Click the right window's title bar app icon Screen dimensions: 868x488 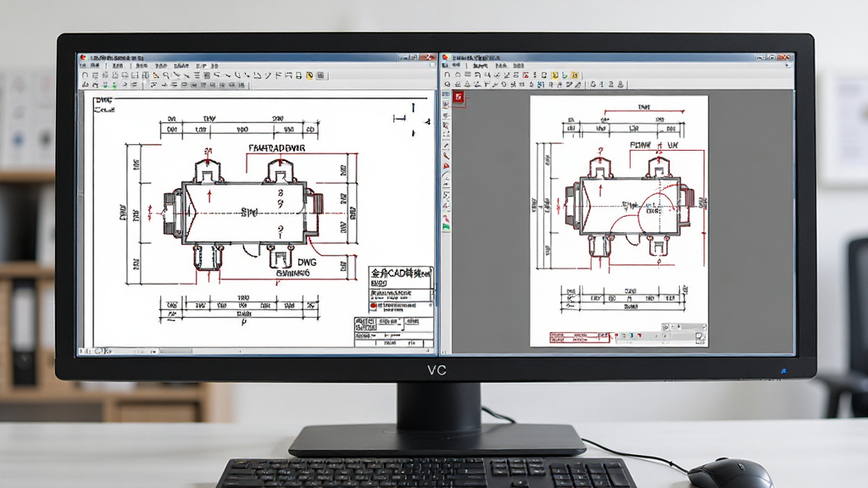click(445, 57)
